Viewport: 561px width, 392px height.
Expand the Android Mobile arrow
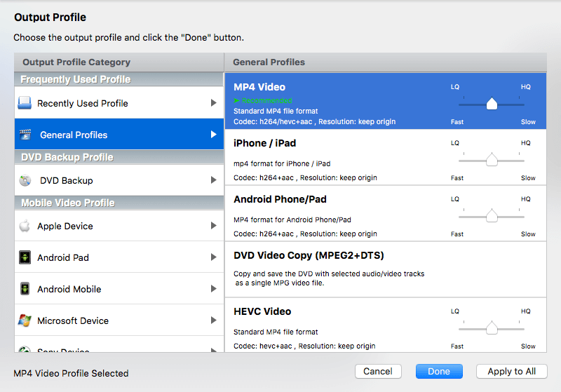pos(214,289)
